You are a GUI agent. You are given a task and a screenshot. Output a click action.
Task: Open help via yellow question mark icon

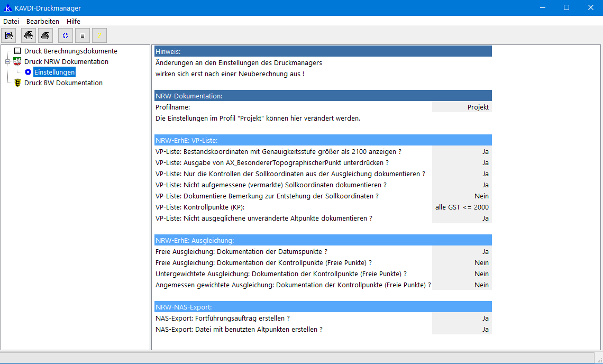(x=99, y=35)
